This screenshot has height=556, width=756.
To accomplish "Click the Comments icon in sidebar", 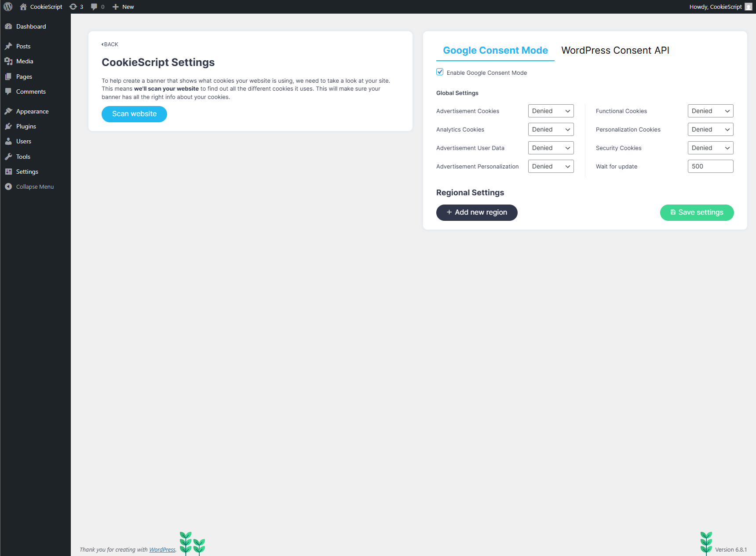I will (8, 91).
